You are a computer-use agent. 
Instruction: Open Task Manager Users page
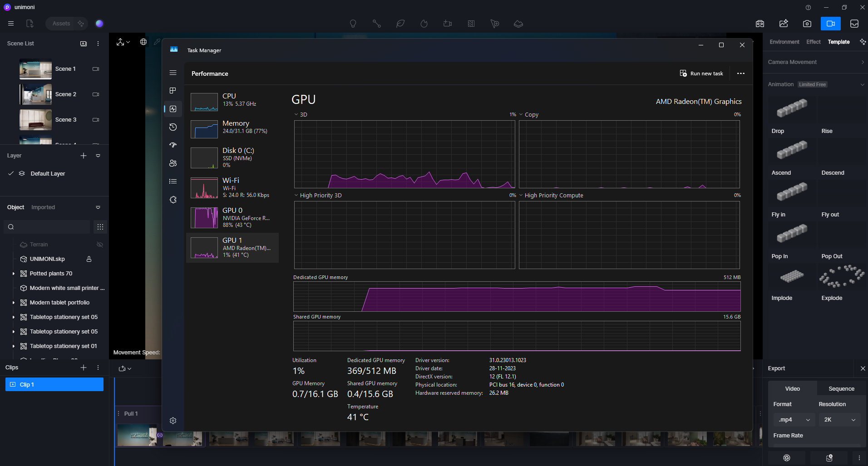pos(173,163)
